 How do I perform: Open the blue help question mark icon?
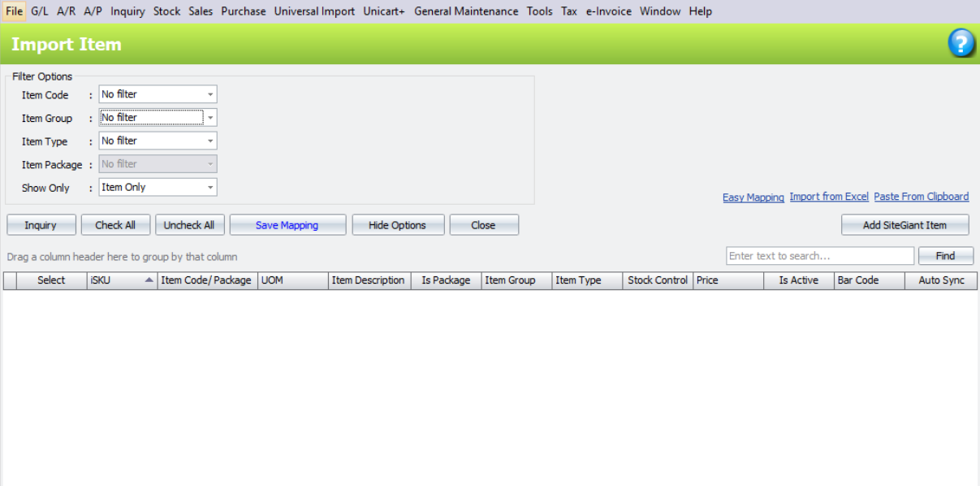961,43
